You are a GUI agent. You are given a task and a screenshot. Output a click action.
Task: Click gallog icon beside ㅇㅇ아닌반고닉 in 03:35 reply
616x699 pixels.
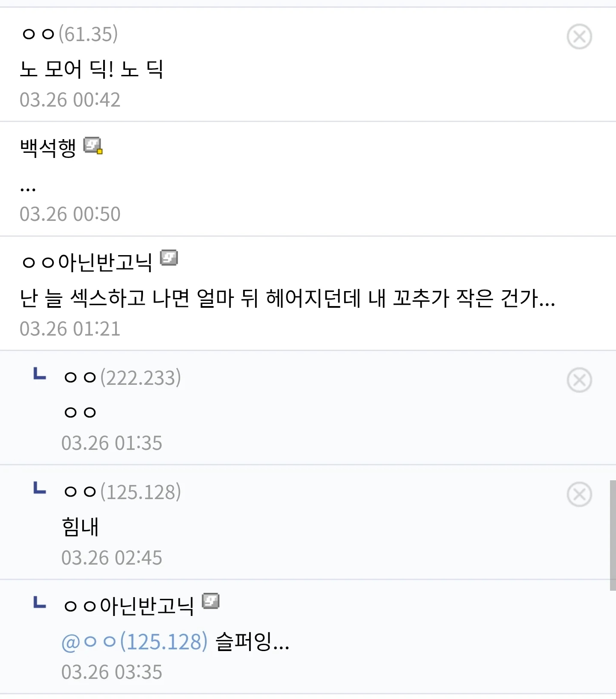click(211, 601)
